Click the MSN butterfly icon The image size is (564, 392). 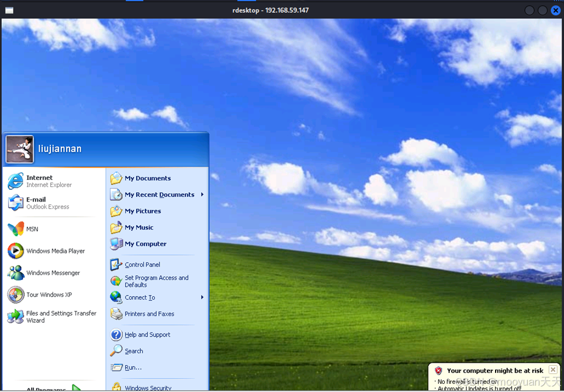pos(15,229)
